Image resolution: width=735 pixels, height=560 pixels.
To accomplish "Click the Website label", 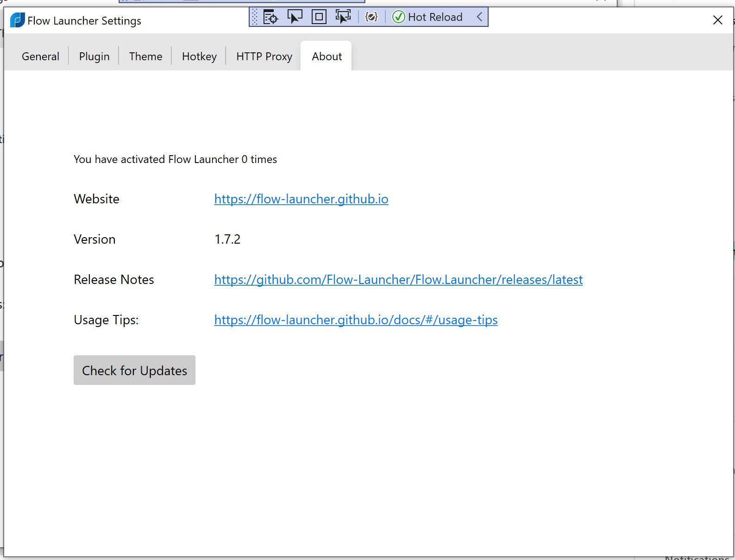I will pos(96,199).
